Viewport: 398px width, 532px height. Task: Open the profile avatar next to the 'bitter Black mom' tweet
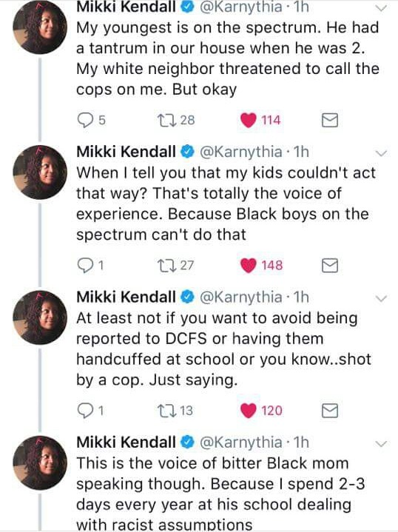click(40, 462)
